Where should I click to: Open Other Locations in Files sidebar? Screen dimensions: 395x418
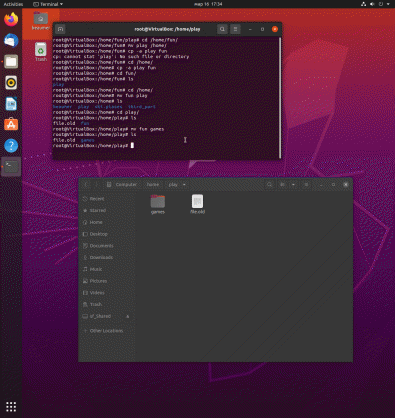click(107, 331)
